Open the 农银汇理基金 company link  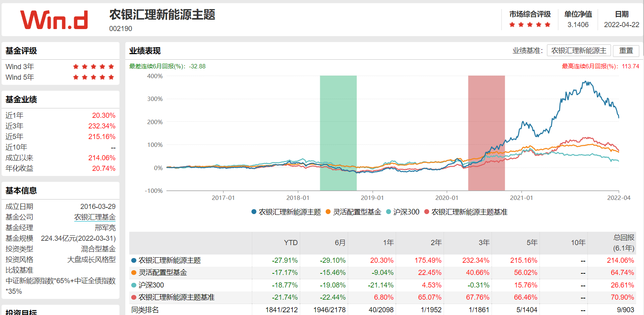95,217
